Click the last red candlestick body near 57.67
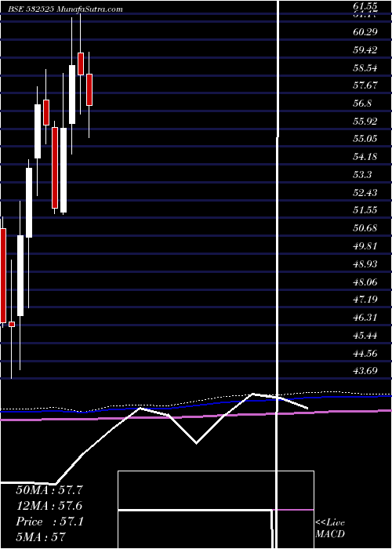Screen dimensions: 392x549 click(x=89, y=89)
